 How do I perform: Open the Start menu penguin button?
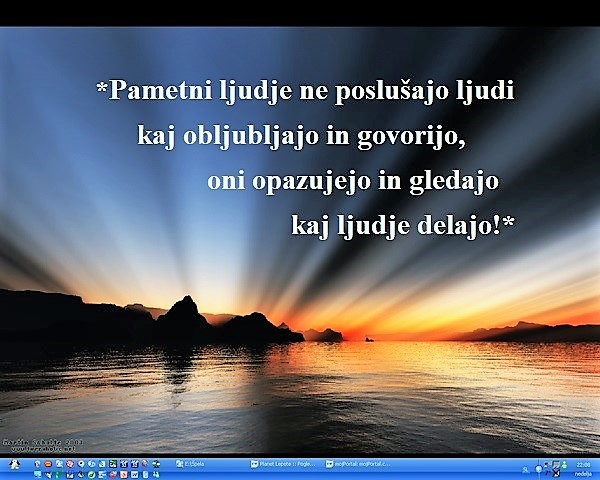pyautogui.click(x=16, y=466)
